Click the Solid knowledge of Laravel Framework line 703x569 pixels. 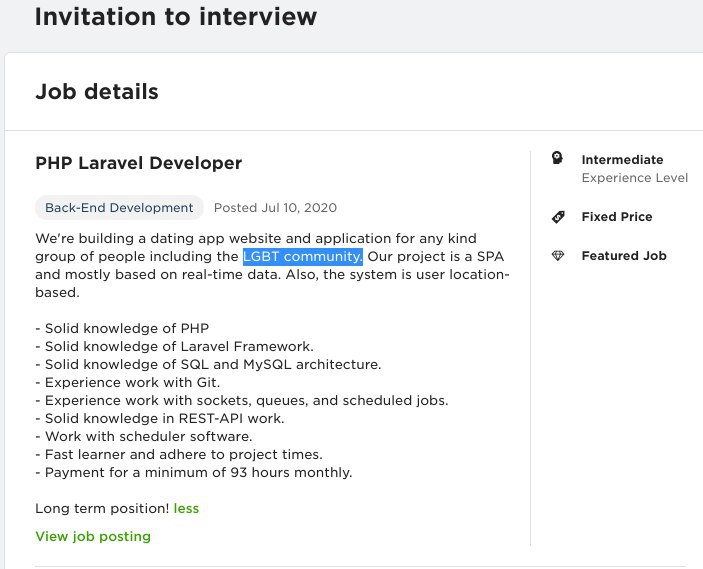pyautogui.click(x=174, y=347)
